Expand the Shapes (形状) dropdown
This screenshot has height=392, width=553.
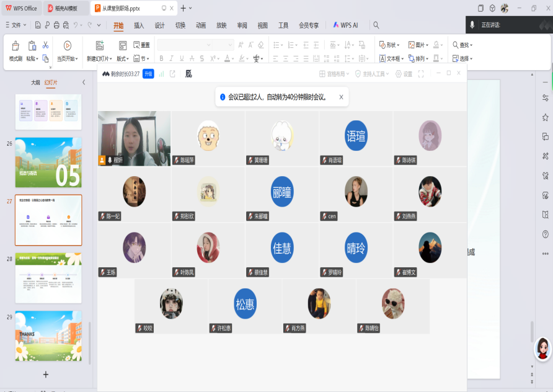coord(389,45)
